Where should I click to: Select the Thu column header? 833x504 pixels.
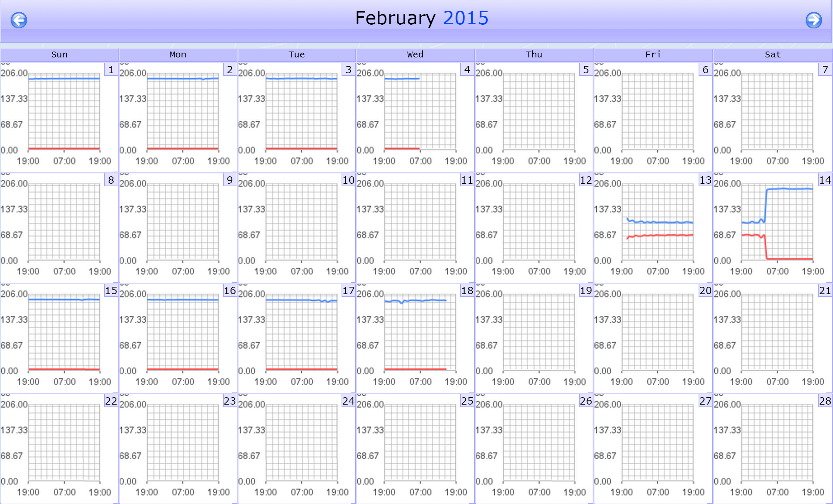click(x=534, y=55)
